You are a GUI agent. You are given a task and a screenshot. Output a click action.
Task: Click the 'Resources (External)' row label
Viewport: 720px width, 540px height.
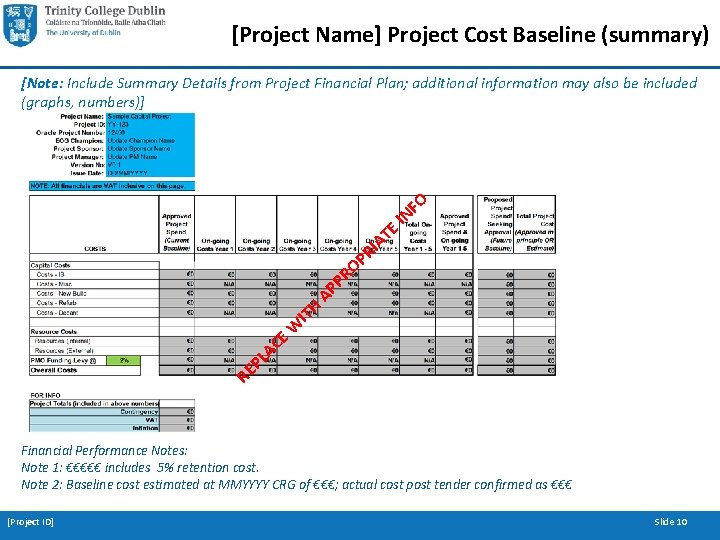64,351
